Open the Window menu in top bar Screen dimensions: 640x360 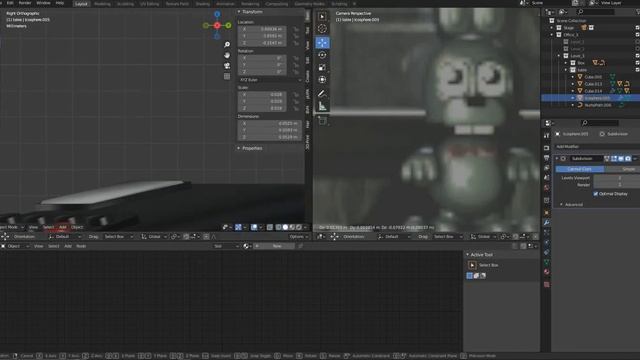[x=43, y=3]
